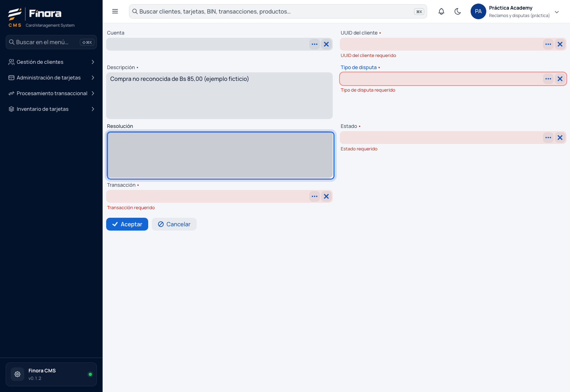Open lookup dots for Cuenta field
This screenshot has height=392, width=570.
click(x=315, y=44)
